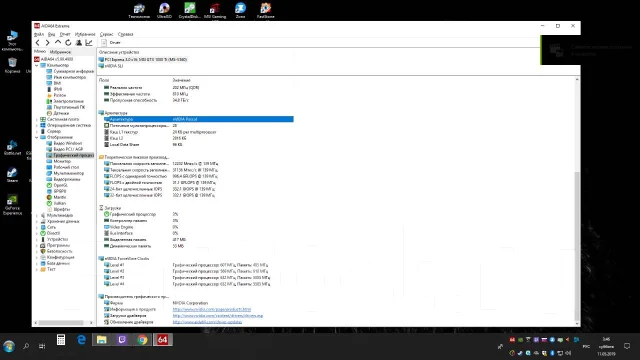This screenshot has height=360, width=640.
Task: Select the Тест tree item
Action: (x=48, y=269)
